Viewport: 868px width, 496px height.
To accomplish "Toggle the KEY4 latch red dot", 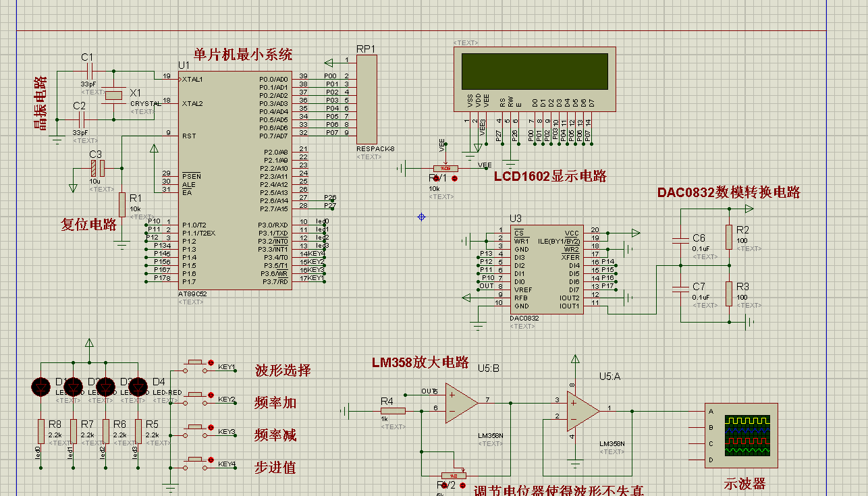I will (211, 459).
